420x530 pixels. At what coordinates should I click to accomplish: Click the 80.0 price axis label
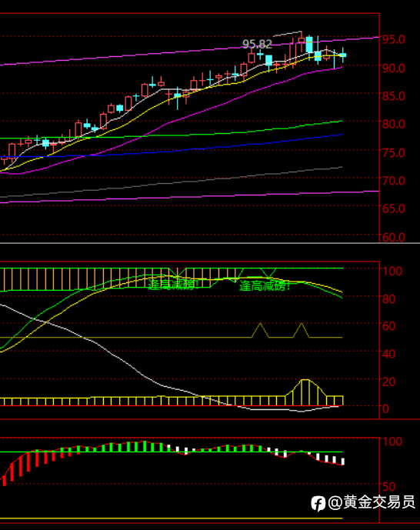(394, 124)
